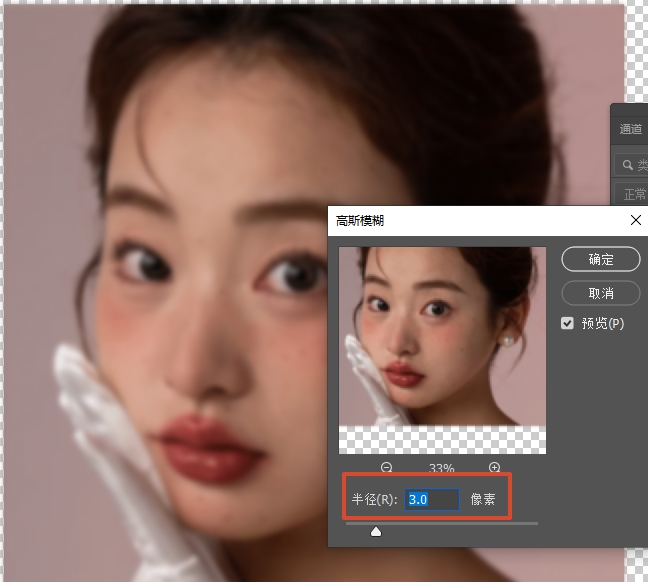This screenshot has height=582, width=648.
Task: Open the 正常 blend mode dropdown
Action: click(634, 194)
